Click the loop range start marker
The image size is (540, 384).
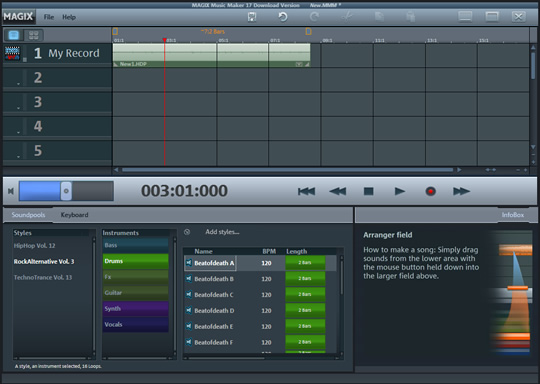(115, 31)
